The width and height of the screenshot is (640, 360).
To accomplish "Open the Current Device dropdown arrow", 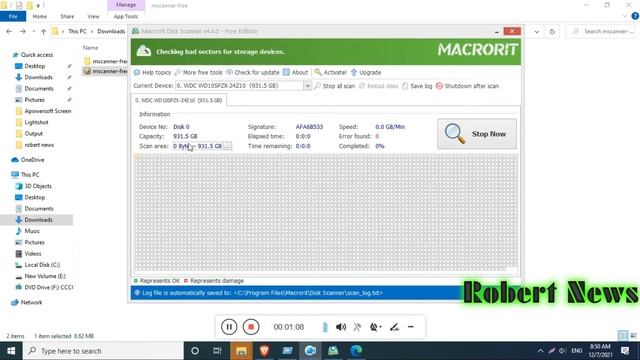I will tap(307, 86).
